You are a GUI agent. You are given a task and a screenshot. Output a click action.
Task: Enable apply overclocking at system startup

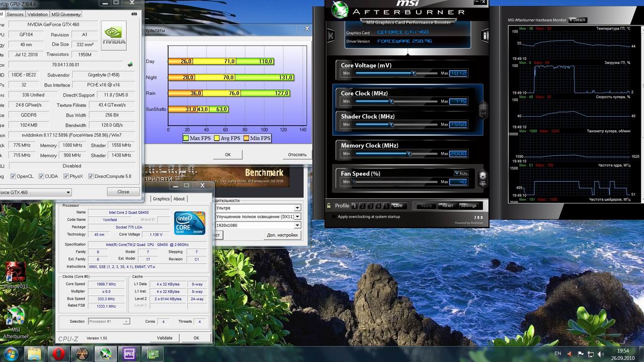(x=333, y=217)
